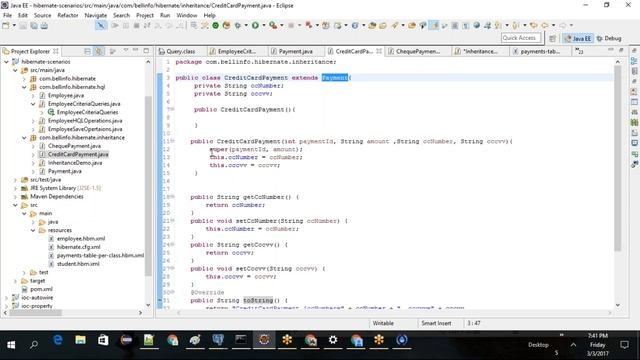This screenshot has height=360, width=640.
Task: Select payments-table-per-class.hbm.xml in the tree
Action: pyautogui.click(x=100, y=256)
